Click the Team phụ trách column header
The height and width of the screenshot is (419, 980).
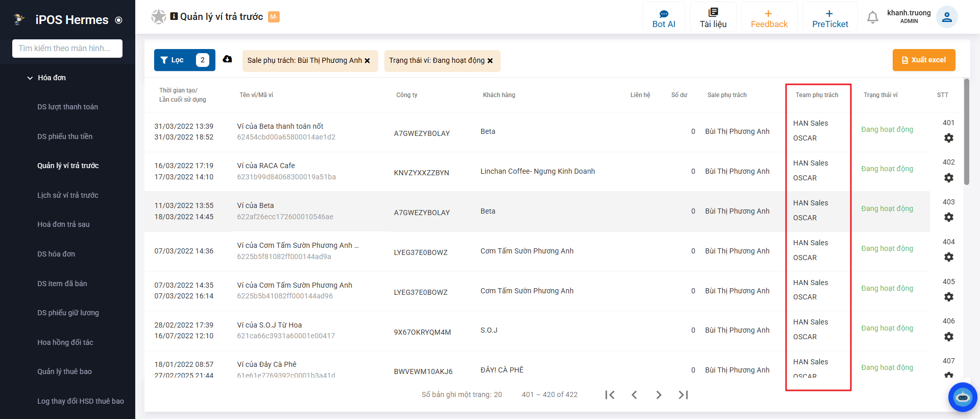point(817,95)
